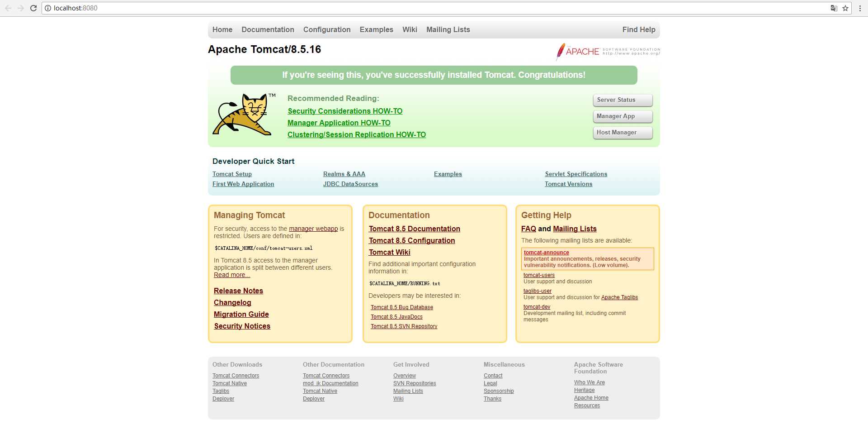Screen dimensions: 868x425
Task: Open Security Considerations HOW-TO
Action: click(345, 111)
